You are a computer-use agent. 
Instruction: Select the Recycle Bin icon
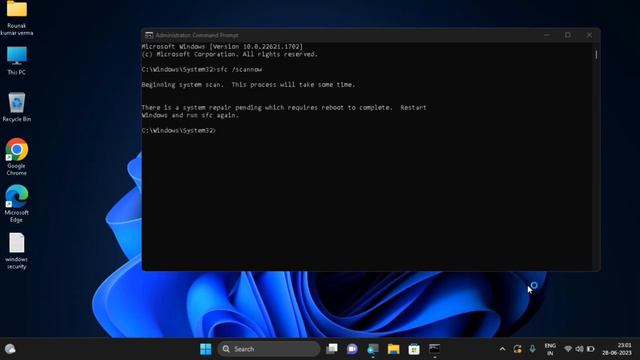[x=17, y=107]
